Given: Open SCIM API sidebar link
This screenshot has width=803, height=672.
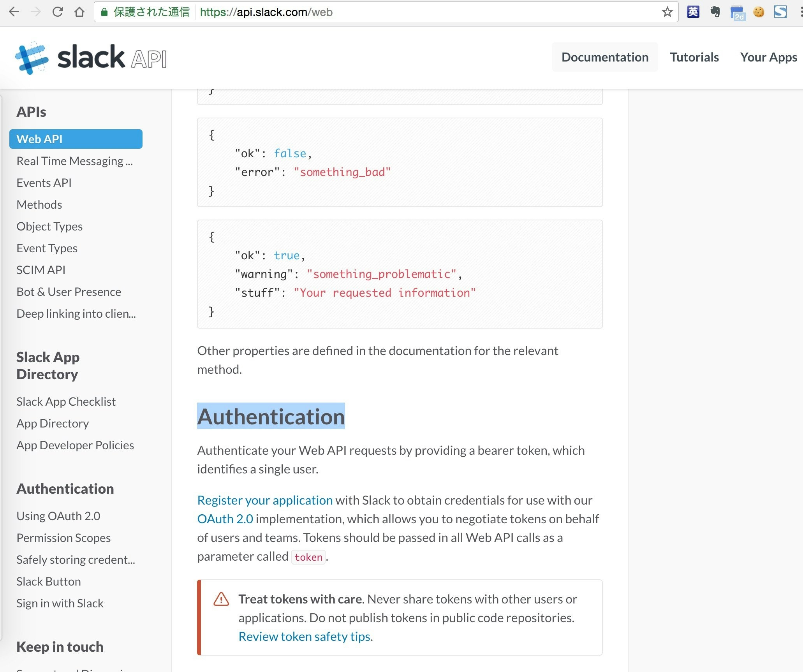Looking at the screenshot, I should pyautogui.click(x=41, y=270).
